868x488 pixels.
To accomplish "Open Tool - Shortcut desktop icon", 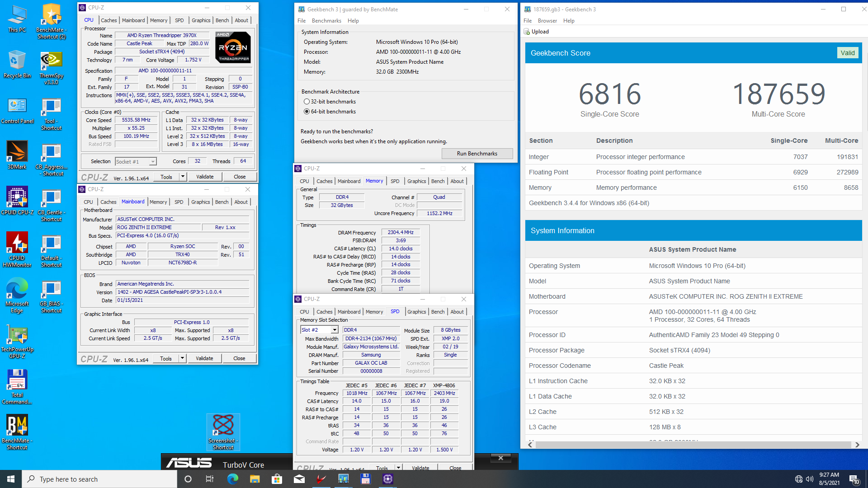I will click(51, 113).
